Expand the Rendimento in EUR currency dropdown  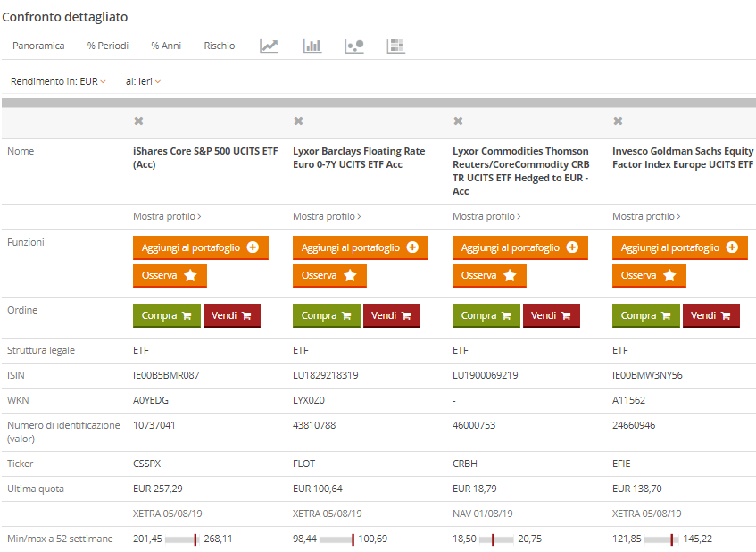point(58,81)
